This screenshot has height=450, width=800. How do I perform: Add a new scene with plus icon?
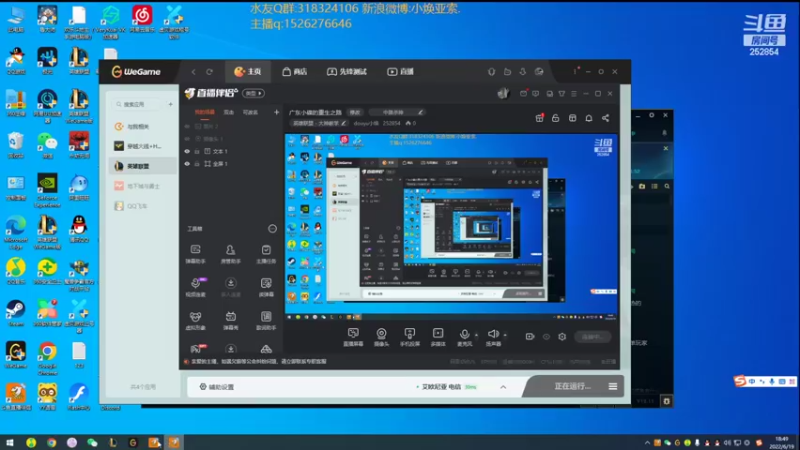277,112
